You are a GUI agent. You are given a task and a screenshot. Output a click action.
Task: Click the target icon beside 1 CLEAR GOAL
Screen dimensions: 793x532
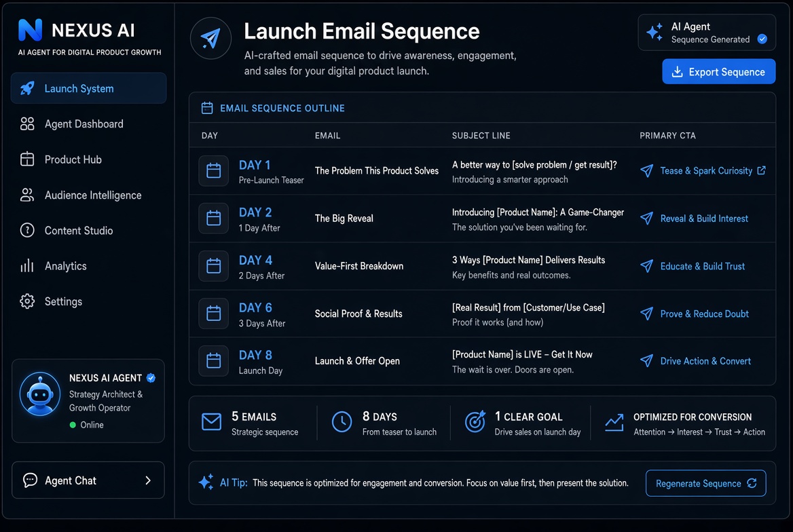pos(475,421)
